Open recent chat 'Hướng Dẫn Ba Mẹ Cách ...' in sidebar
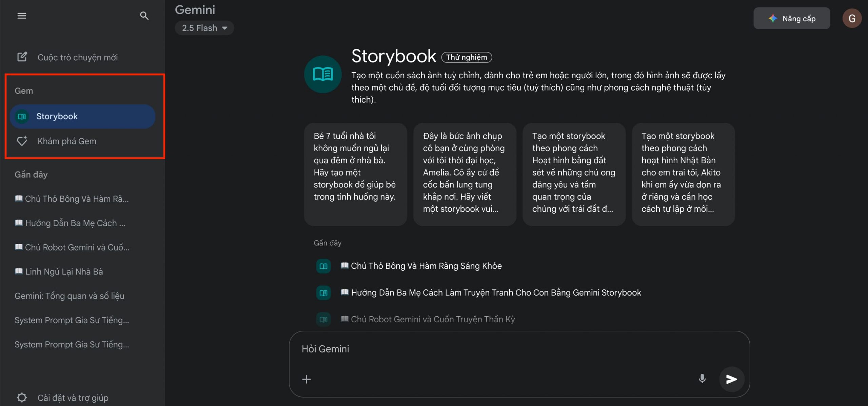Image resolution: width=868 pixels, height=406 pixels. 70,223
